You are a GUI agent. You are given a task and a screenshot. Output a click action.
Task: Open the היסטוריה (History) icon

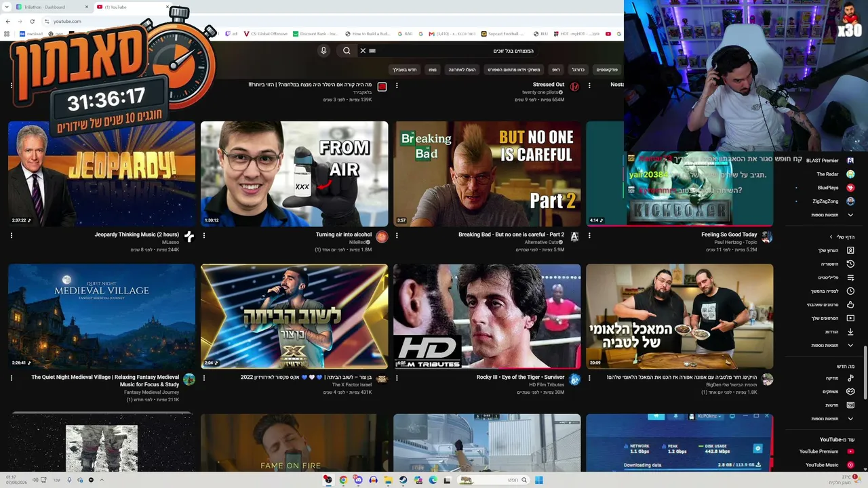point(850,264)
